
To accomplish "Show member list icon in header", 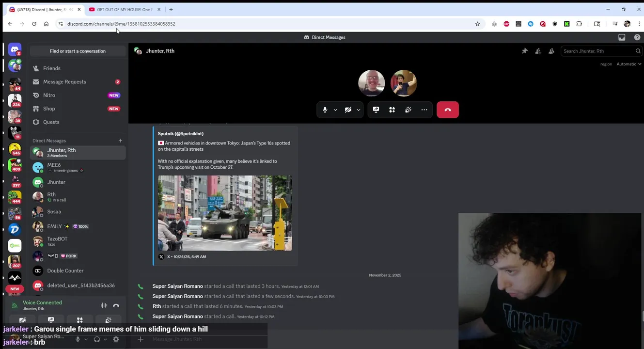I will 551,51.
